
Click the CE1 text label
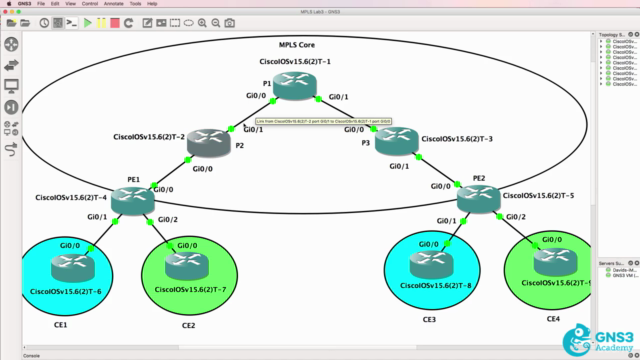click(x=60, y=325)
